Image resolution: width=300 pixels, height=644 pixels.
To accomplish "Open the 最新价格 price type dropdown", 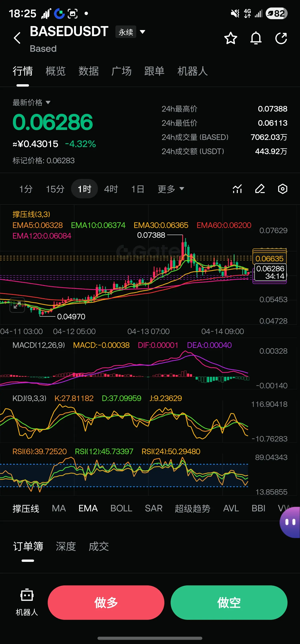I will click(31, 102).
